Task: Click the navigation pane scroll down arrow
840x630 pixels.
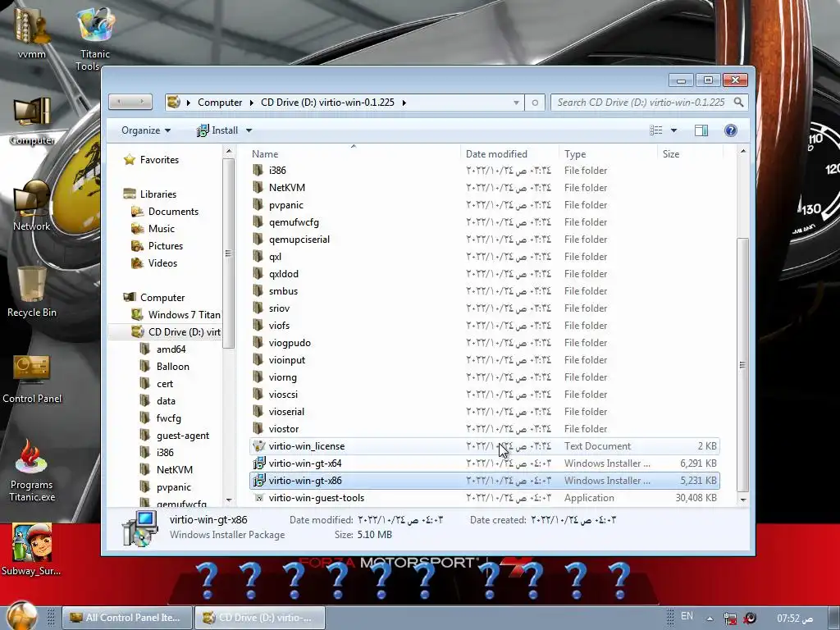Action: [x=229, y=500]
